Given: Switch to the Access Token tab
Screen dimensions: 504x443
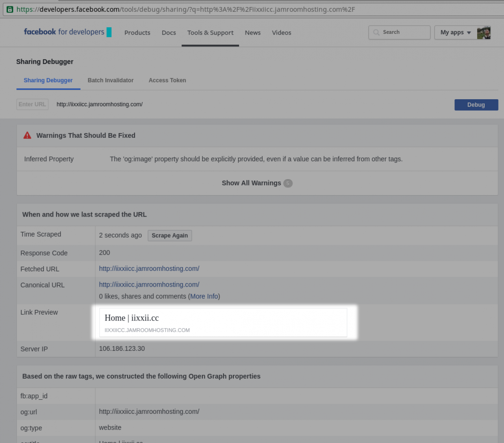Looking at the screenshot, I should point(167,80).
